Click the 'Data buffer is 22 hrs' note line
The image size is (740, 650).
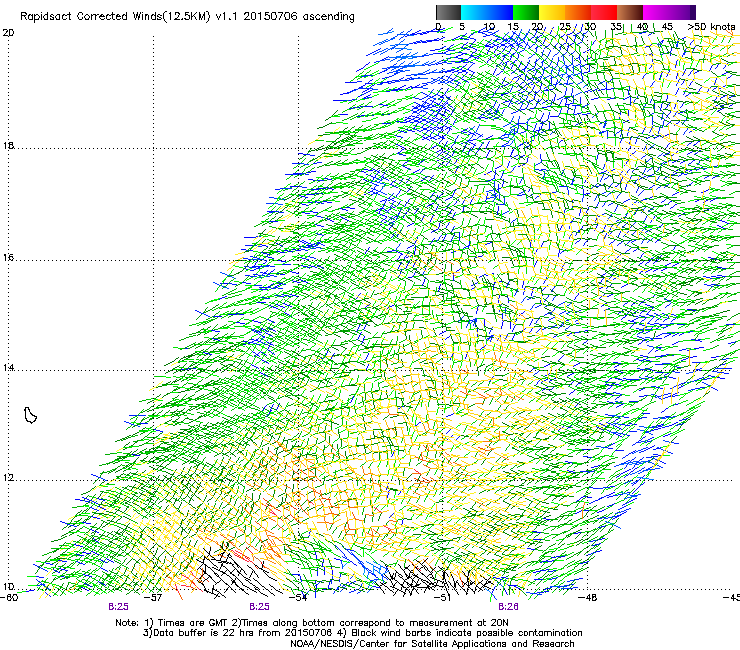pyautogui.click(x=363, y=633)
